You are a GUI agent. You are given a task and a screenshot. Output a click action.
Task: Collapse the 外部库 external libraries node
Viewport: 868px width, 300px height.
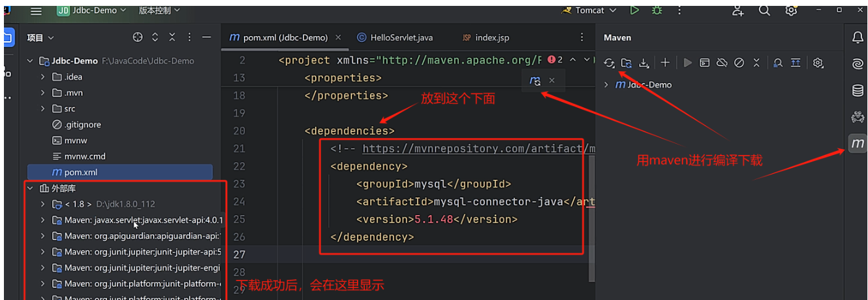click(30, 188)
